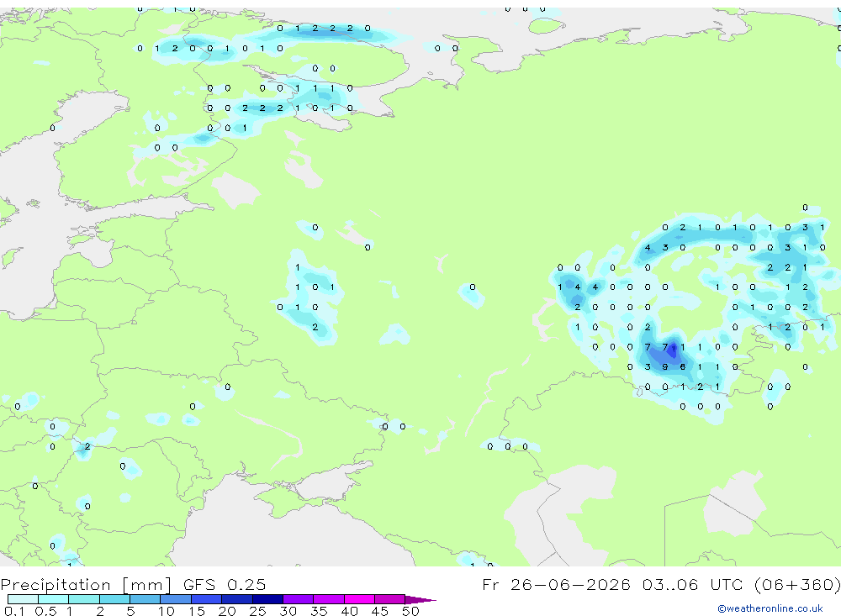Click the 'Fr 26-06-2026' date text

click(556, 584)
